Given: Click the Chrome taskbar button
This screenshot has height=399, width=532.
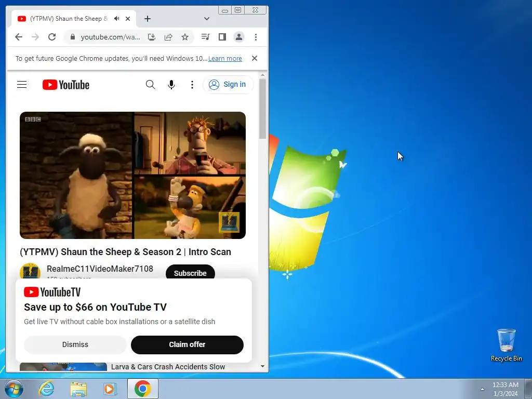Looking at the screenshot, I should 142,389.
